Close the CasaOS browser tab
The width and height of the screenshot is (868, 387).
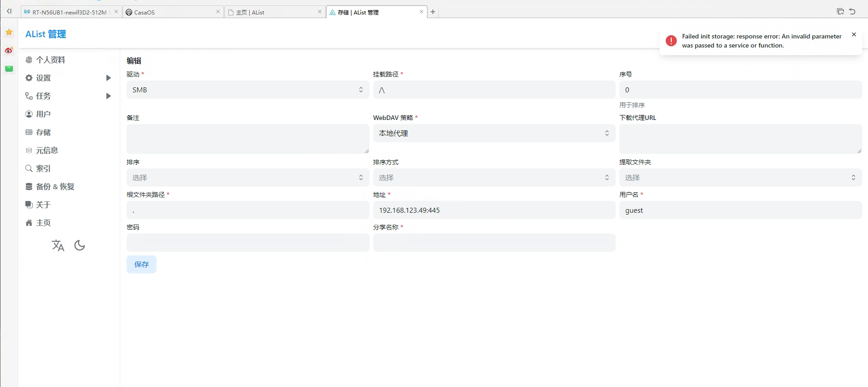point(218,12)
